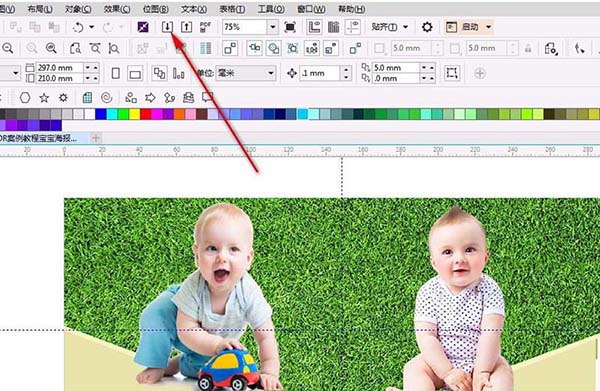Screen dimensions: 600x391
Task: Select the Callout shapes tool
Action: tap(207, 97)
